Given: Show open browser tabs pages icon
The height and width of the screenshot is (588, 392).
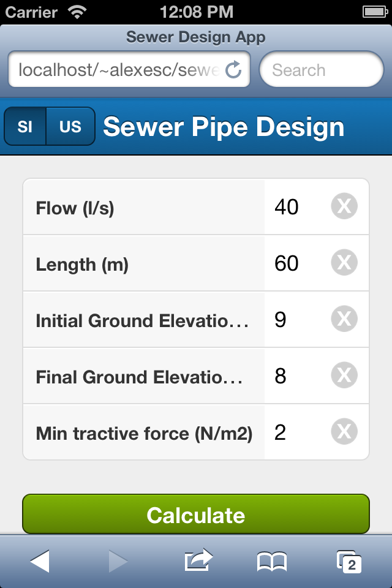Looking at the screenshot, I should point(349,560).
